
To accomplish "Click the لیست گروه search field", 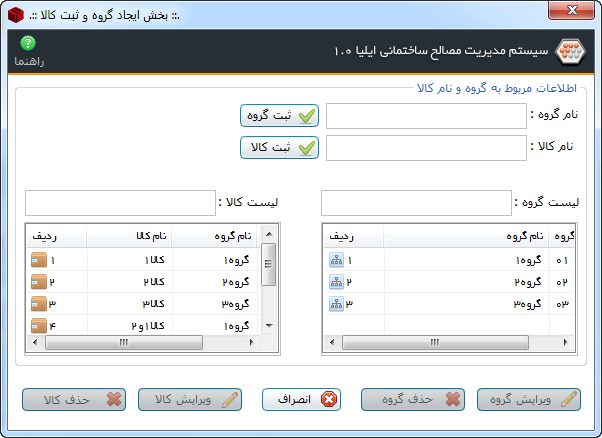I will 415,203.
